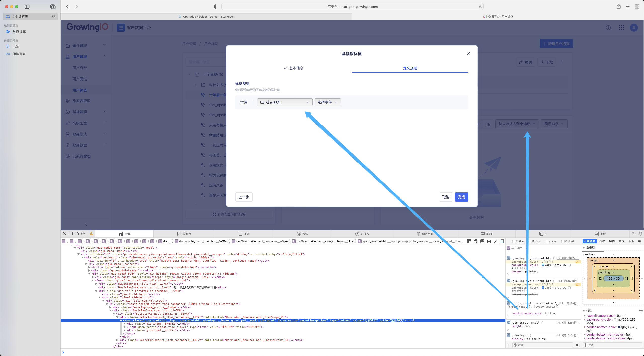Image resolution: width=644 pixels, height=356 pixels.
Task: Enable the Hover pseudo-class checkbox
Action: pyautogui.click(x=546, y=241)
